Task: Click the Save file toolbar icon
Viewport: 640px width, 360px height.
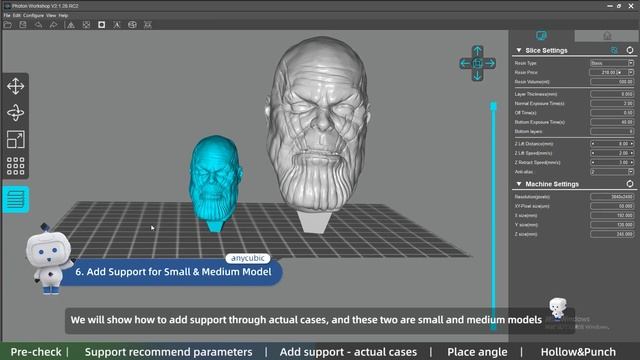Action: (23, 25)
